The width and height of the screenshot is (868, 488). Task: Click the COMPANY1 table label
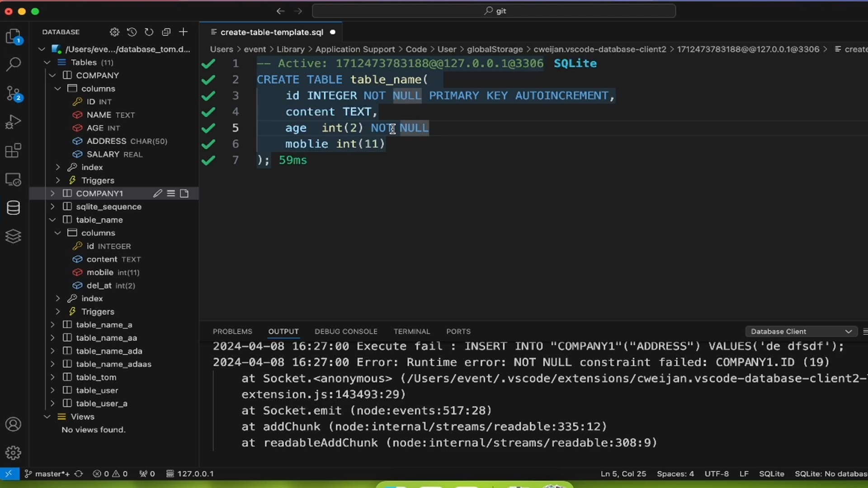[x=99, y=193]
